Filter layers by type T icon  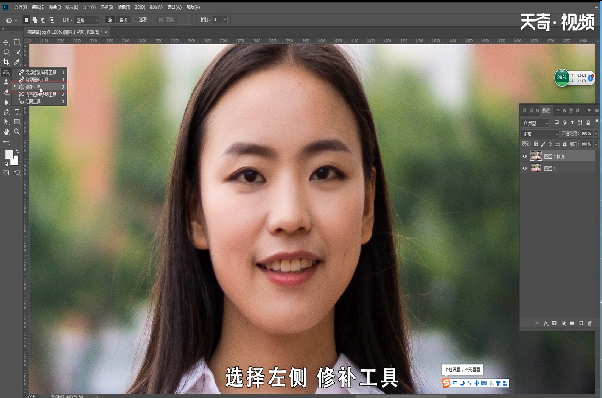(x=572, y=122)
